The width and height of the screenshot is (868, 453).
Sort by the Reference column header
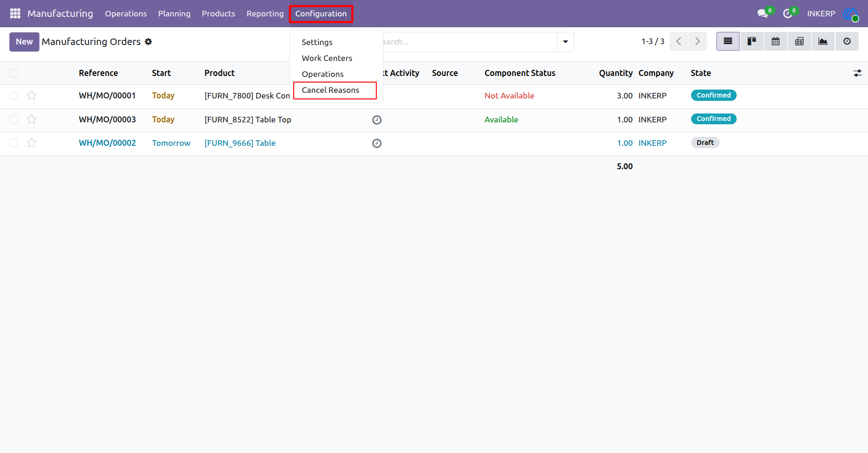tap(99, 73)
